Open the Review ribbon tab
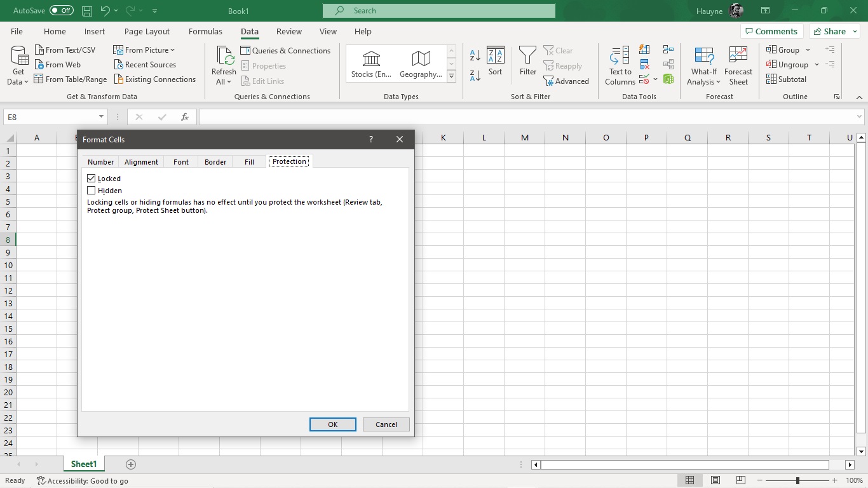Viewport: 868px width, 488px height. [x=289, y=31]
